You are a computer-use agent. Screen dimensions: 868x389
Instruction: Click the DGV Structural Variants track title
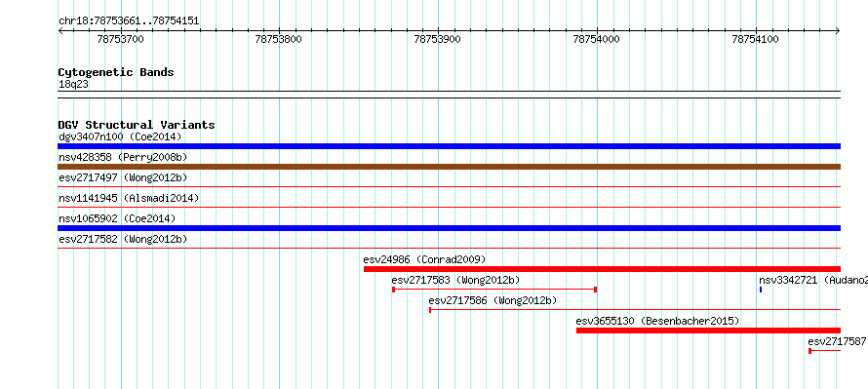[137, 125]
